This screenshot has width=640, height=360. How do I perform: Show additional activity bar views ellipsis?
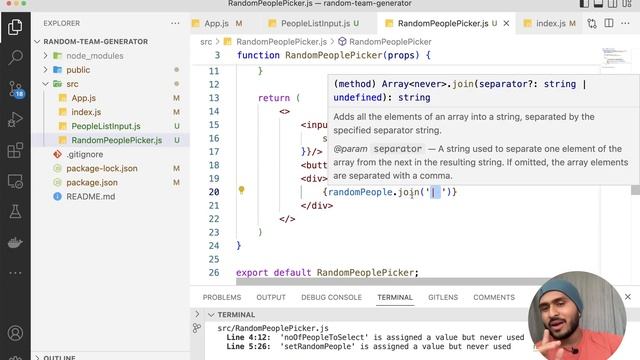click(x=15, y=273)
